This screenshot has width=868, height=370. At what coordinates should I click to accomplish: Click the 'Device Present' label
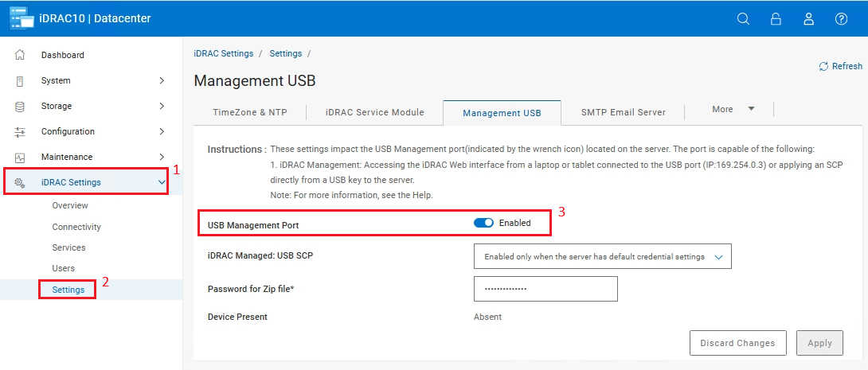[x=237, y=317]
